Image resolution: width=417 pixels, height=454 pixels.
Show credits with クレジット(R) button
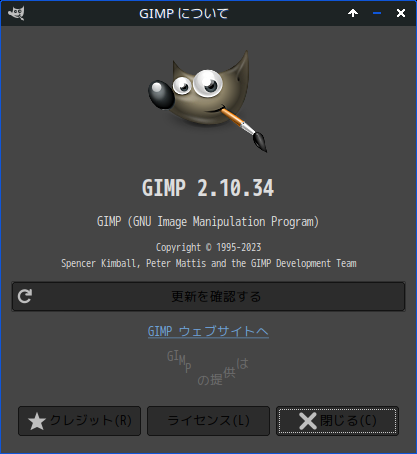pos(79,421)
